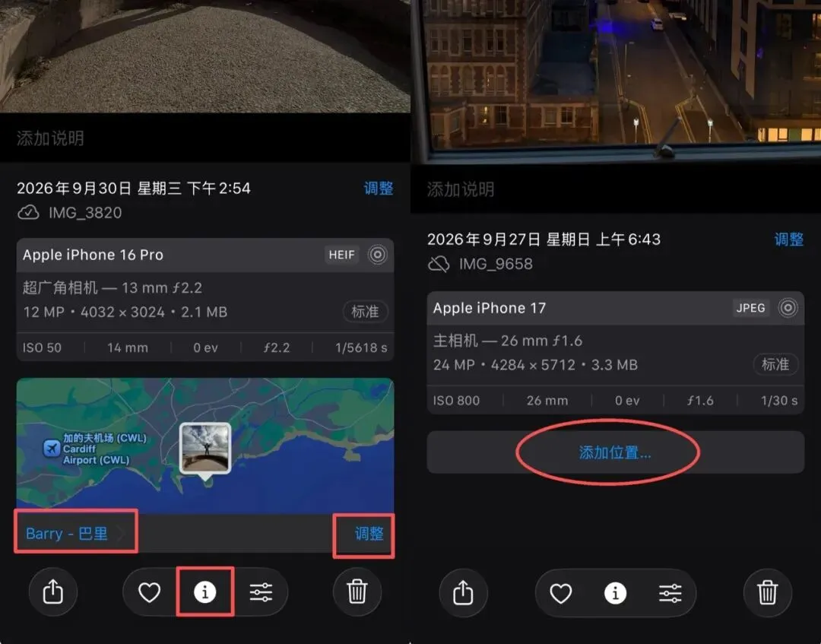Viewport: 821px width, 644px height.
Task: Open info button on IMG_3820 screen
Action: (204, 592)
